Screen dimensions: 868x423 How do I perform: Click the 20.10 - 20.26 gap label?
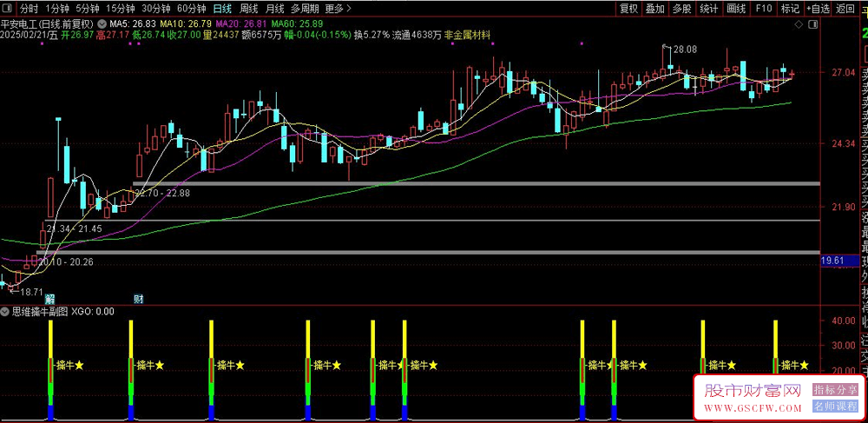click(x=65, y=262)
